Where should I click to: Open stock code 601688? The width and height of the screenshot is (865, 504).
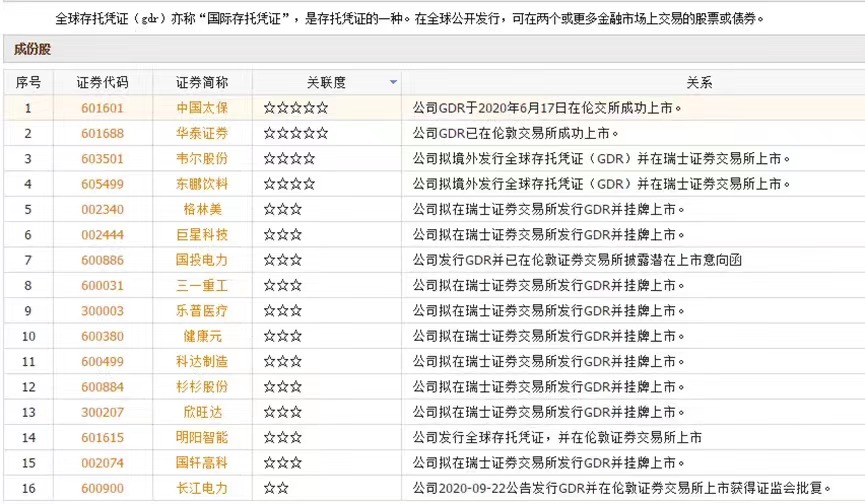[103, 133]
